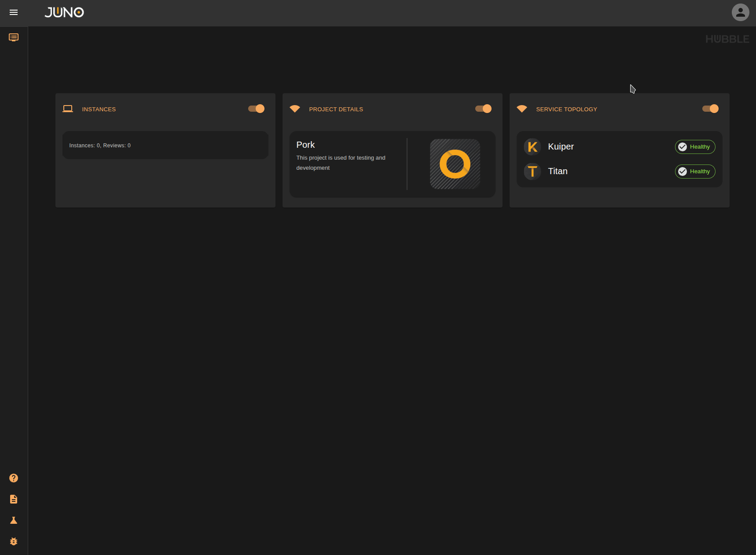
Task: Click the JUNO logo in the header
Action: [64, 12]
